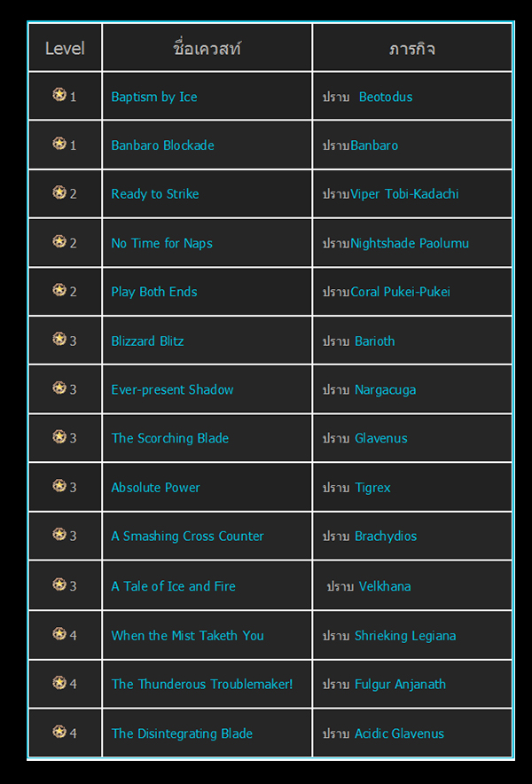Click star icon in Absolute Power row

pos(59,486)
